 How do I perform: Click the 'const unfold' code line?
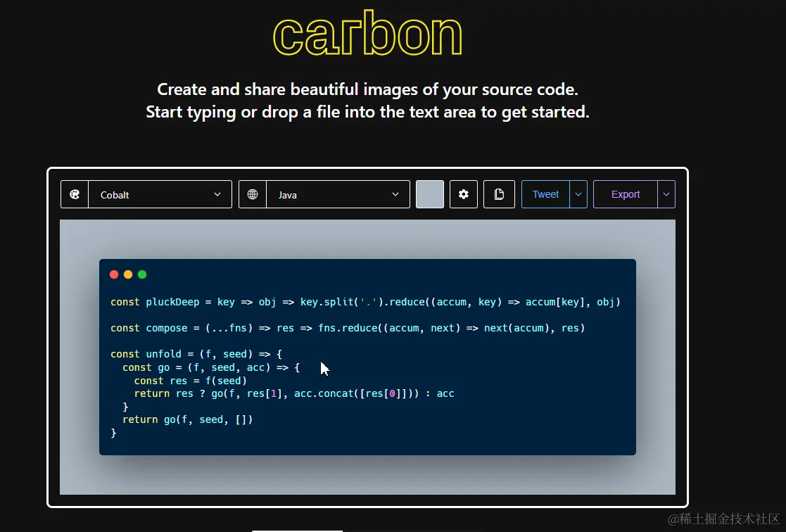point(196,354)
